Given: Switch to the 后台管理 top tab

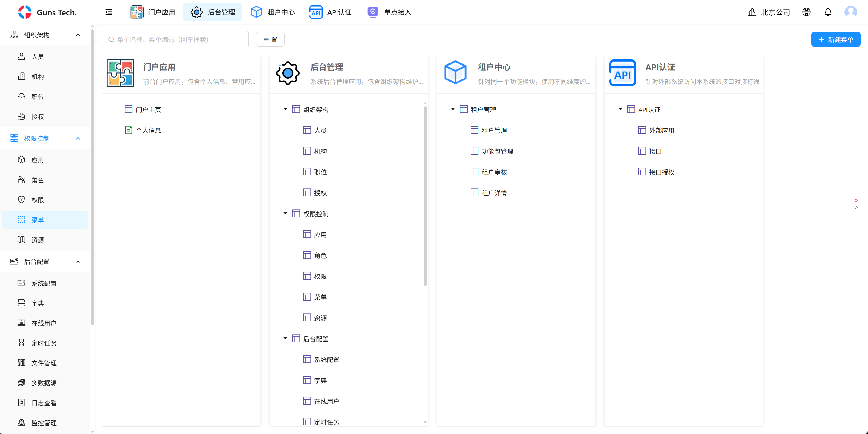Looking at the screenshot, I should point(212,12).
